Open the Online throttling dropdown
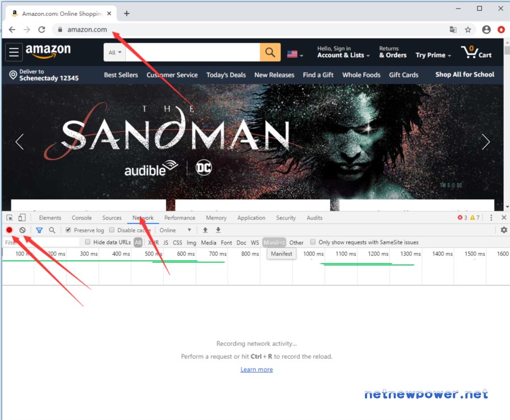This screenshot has height=420, width=510. (175, 230)
